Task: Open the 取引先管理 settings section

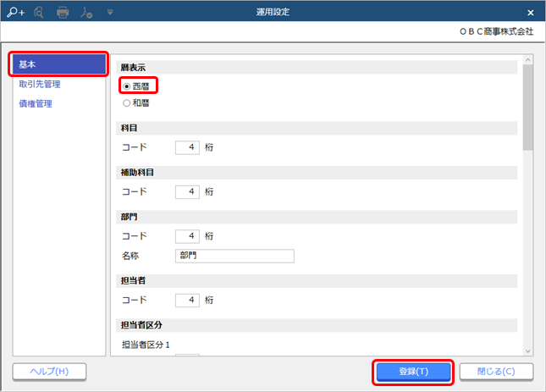Action: coord(39,84)
